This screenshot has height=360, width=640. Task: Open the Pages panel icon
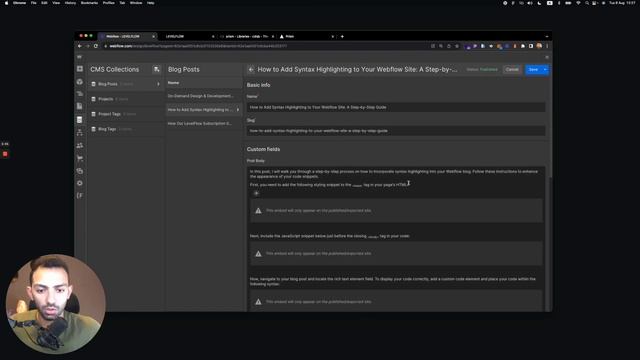[80, 107]
